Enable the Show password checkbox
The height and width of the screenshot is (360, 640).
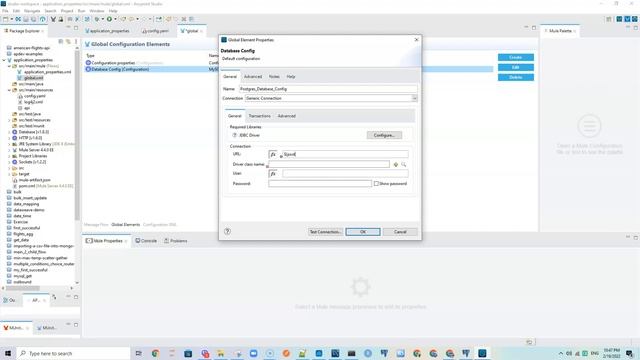click(x=376, y=184)
